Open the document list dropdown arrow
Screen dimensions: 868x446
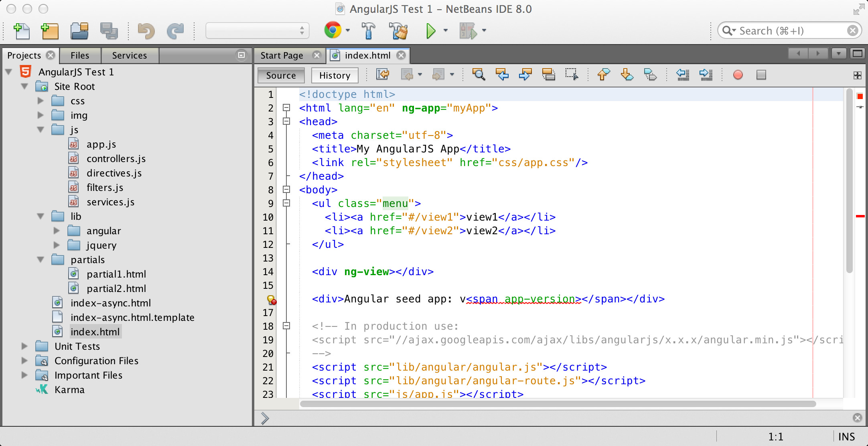pos(838,54)
